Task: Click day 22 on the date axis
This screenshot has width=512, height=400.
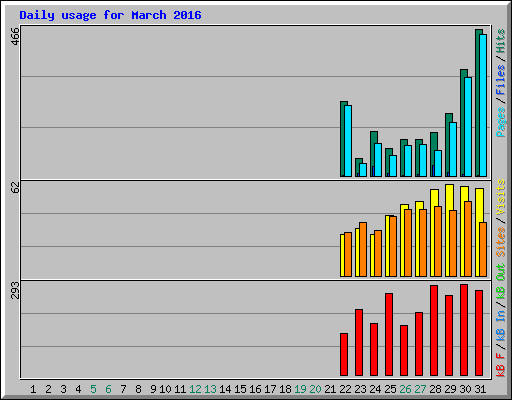Action: 345,389
